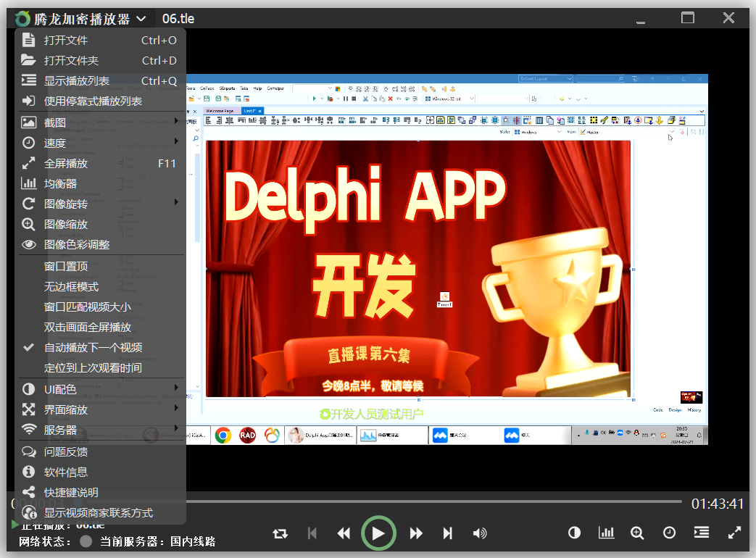The image size is (756, 558).
Task: Open UI color scheme from bottom toolbar
Action: 574,533
